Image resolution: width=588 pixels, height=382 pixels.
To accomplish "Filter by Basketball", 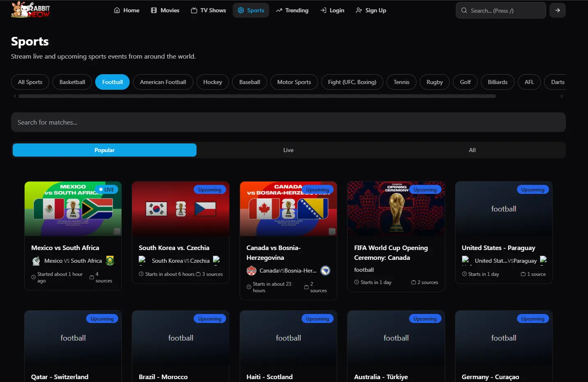I will click(72, 82).
